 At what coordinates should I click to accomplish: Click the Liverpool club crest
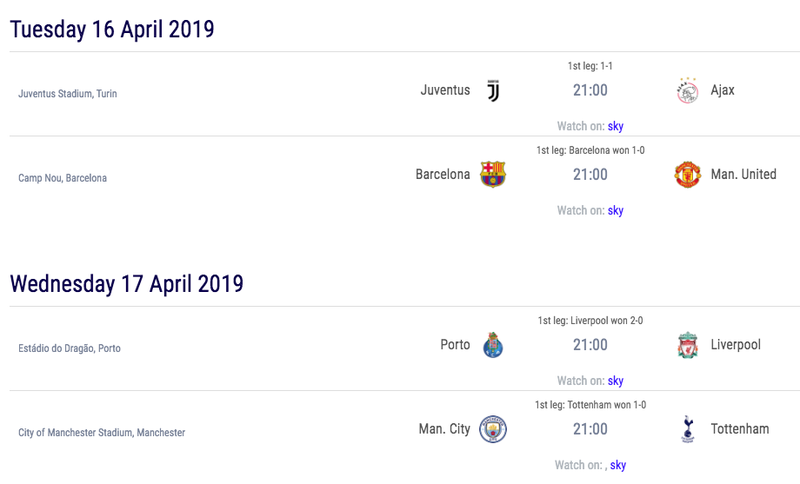pos(687,345)
